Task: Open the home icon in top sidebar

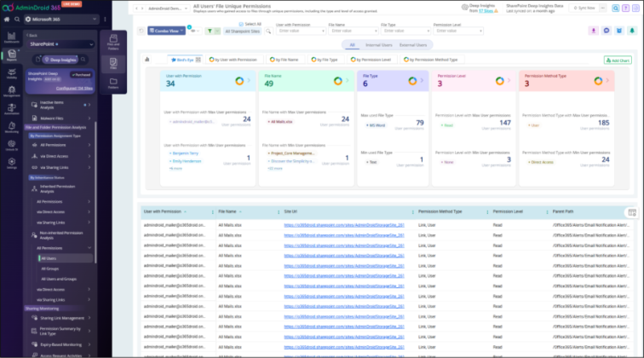Action: click(7, 19)
